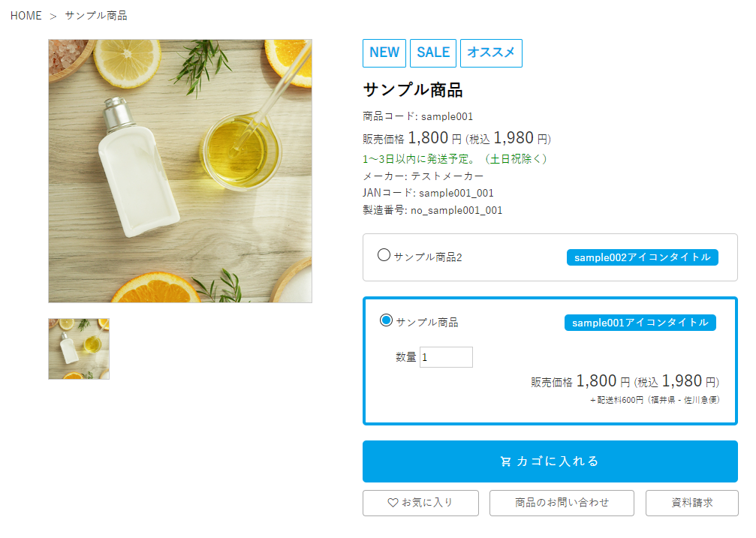756x538 pixels.
Task: Click the サンプル商品 breadcrumb item
Action: [96, 16]
